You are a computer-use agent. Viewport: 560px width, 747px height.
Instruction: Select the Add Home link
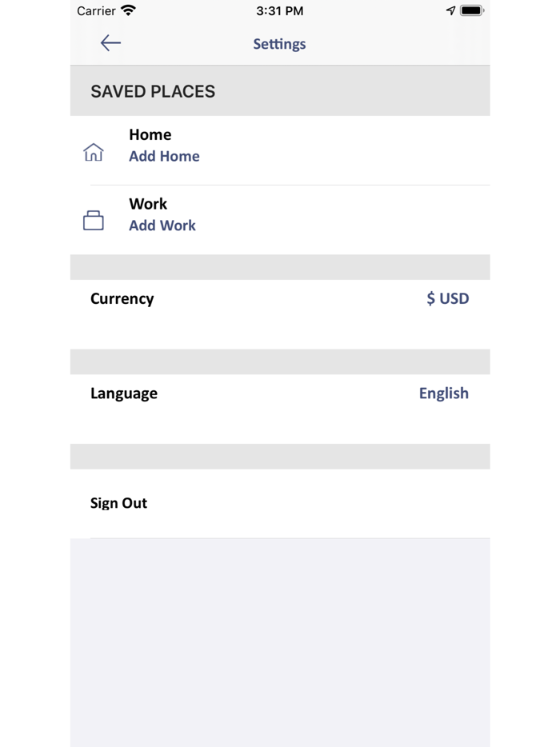click(x=164, y=156)
